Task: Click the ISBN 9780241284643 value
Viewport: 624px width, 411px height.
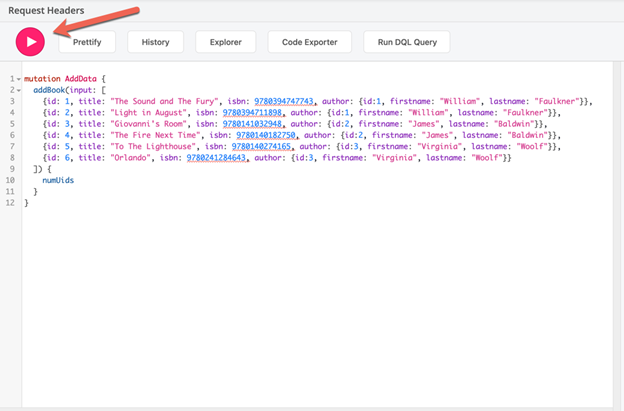Action: click(216, 158)
